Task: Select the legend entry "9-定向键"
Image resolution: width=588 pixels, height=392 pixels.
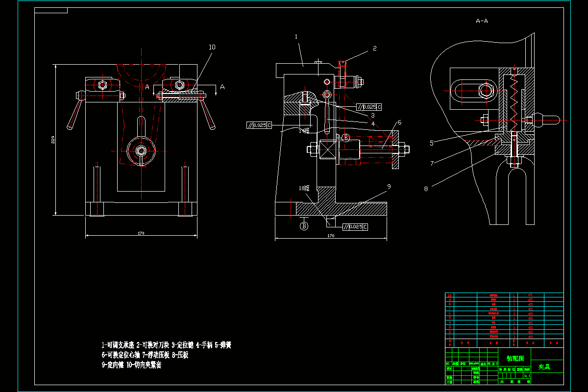Action: [x=113, y=365]
